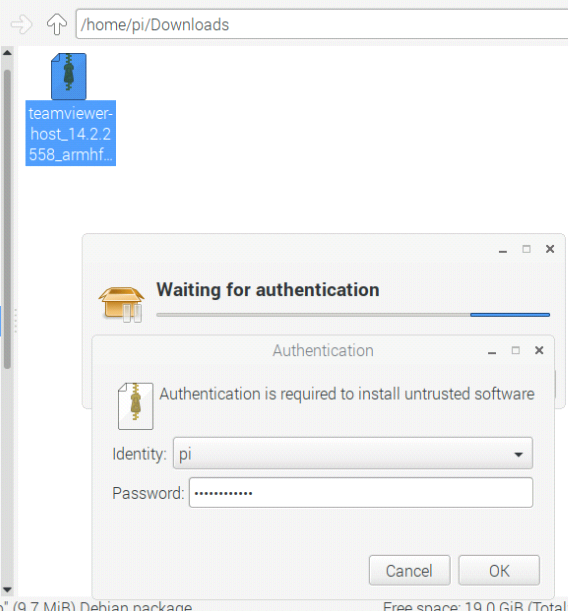Click the Identity dropdown arrow

coord(518,454)
